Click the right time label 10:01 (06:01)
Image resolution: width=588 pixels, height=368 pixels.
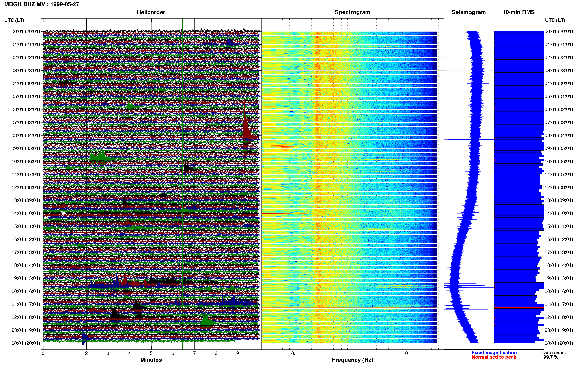(x=559, y=161)
